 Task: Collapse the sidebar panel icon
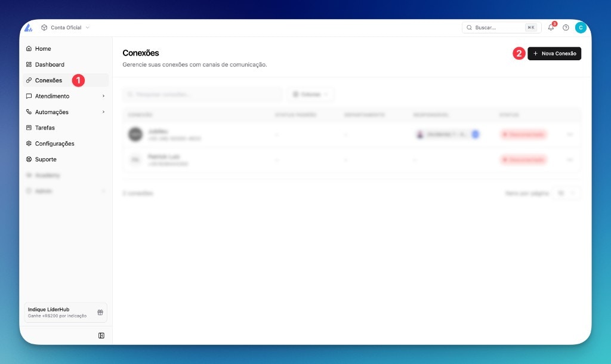coord(101,335)
